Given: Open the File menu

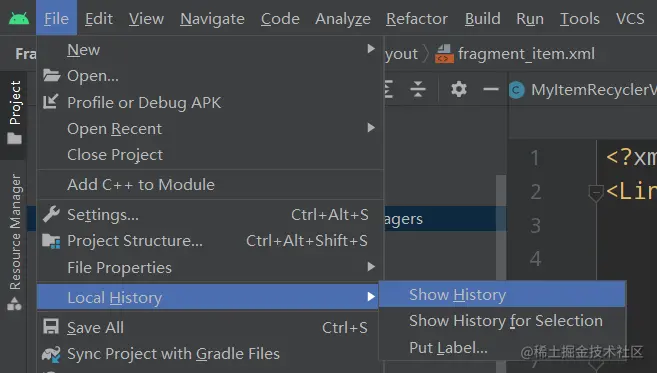Looking at the screenshot, I should 56,18.
